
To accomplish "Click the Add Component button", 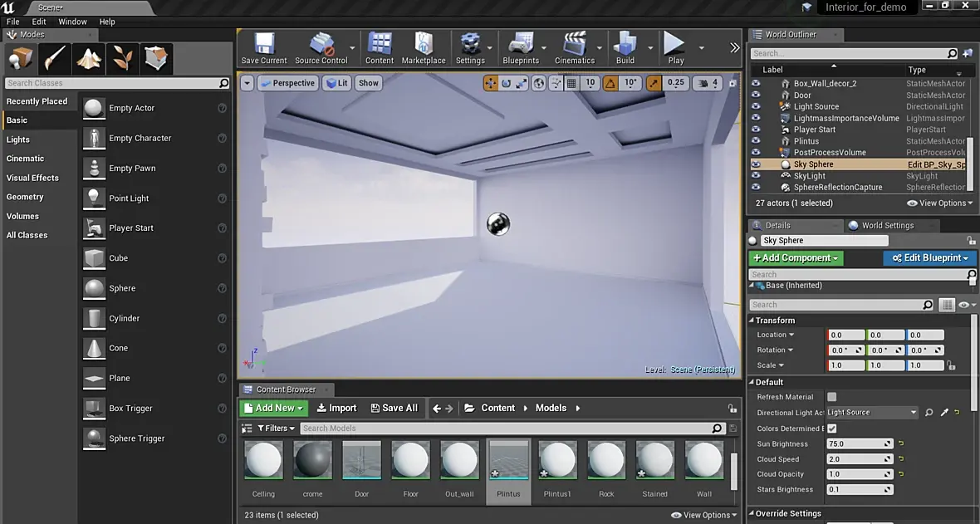I will 796,258.
